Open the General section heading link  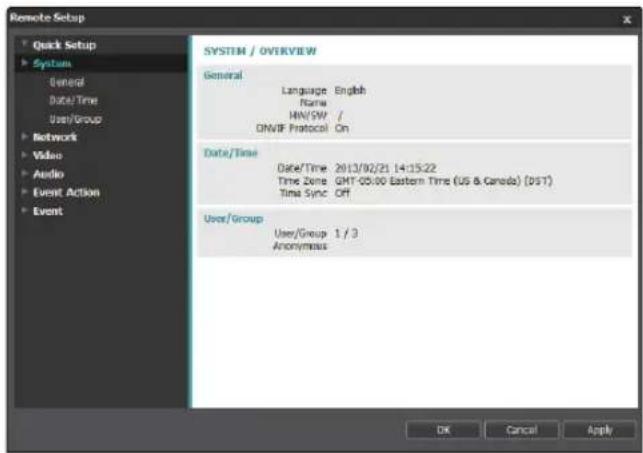coord(223,75)
